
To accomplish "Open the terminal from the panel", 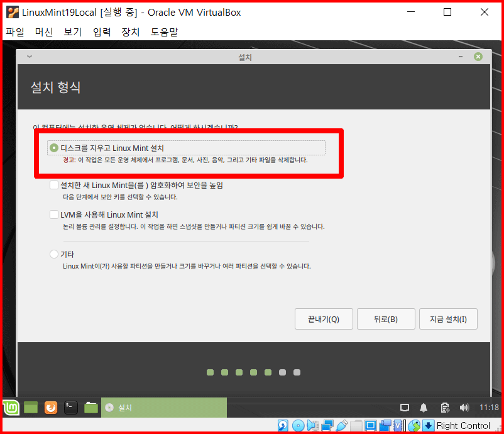I will (x=71, y=408).
